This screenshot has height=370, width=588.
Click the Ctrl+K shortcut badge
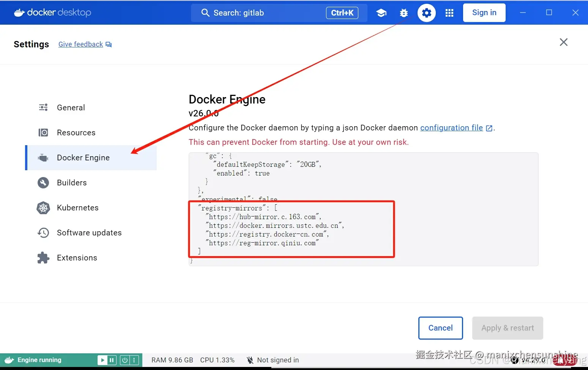point(342,13)
